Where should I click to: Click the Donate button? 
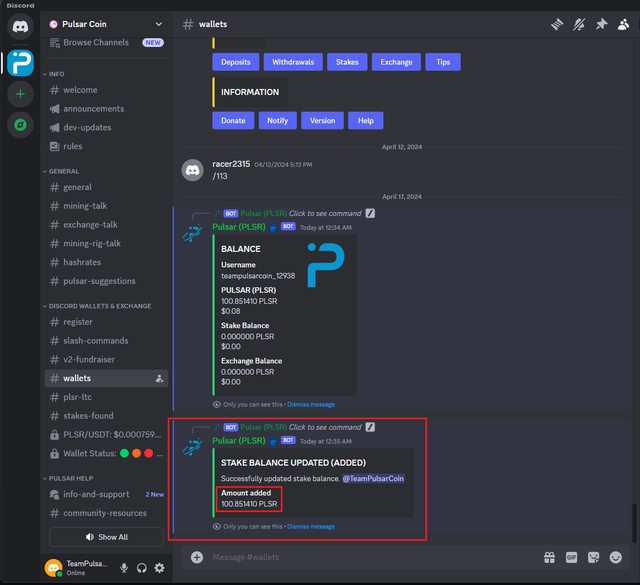[233, 120]
